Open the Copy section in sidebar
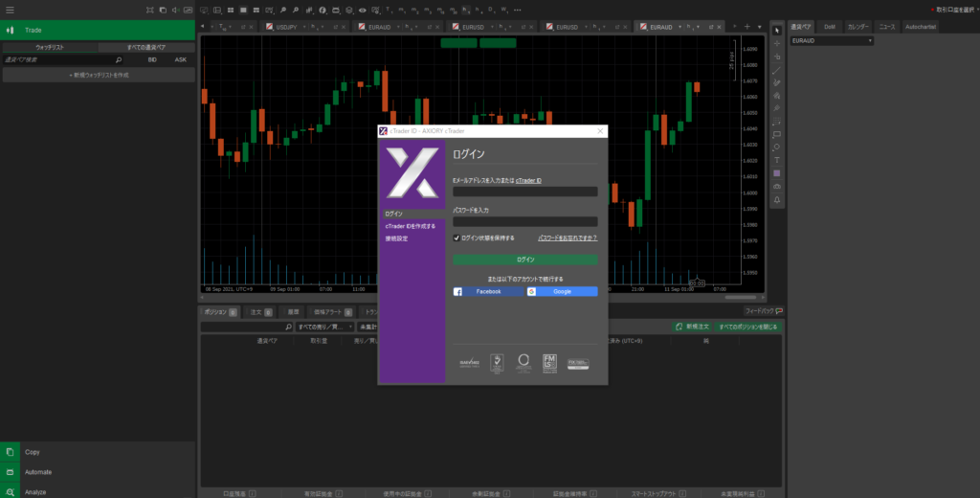This screenshot has width=980, height=498. point(98,452)
